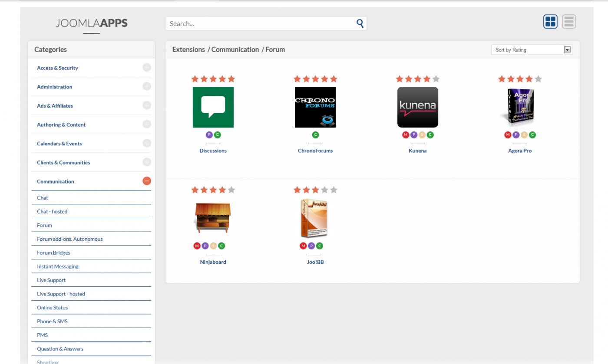Click the Communication breadcrumb link
Image resolution: width=608 pixels, height=364 pixels.
point(235,49)
